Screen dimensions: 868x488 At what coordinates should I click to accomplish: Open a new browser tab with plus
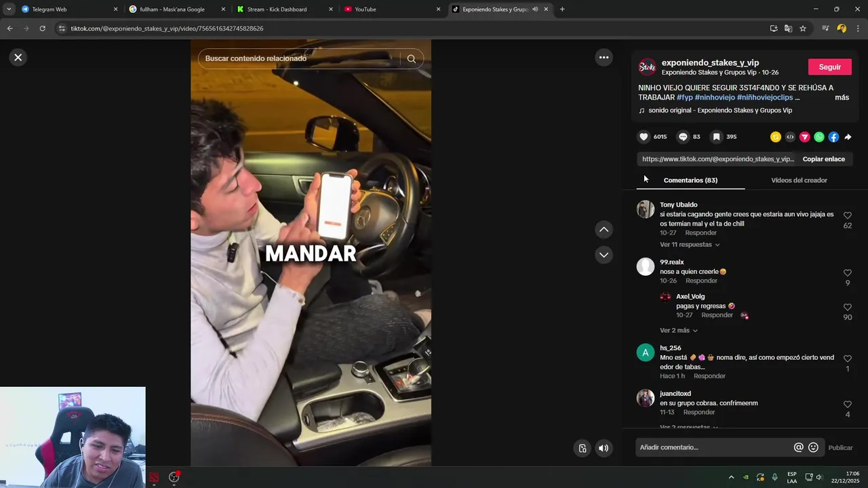coord(562,9)
